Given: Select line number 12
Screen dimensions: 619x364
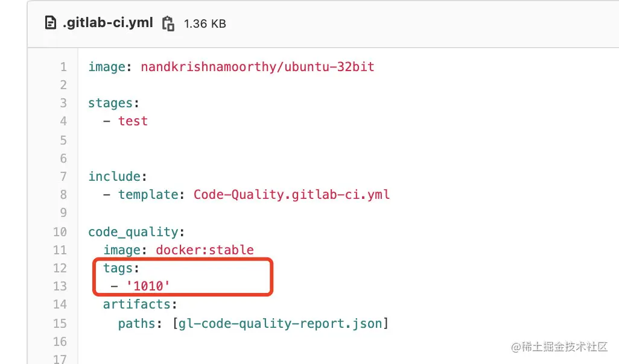Looking at the screenshot, I should pyautogui.click(x=60, y=268).
